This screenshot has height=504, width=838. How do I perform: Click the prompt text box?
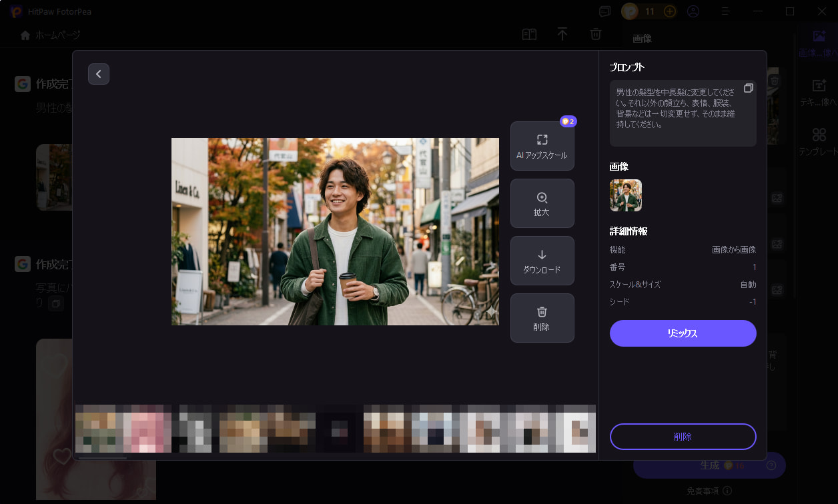click(x=675, y=113)
